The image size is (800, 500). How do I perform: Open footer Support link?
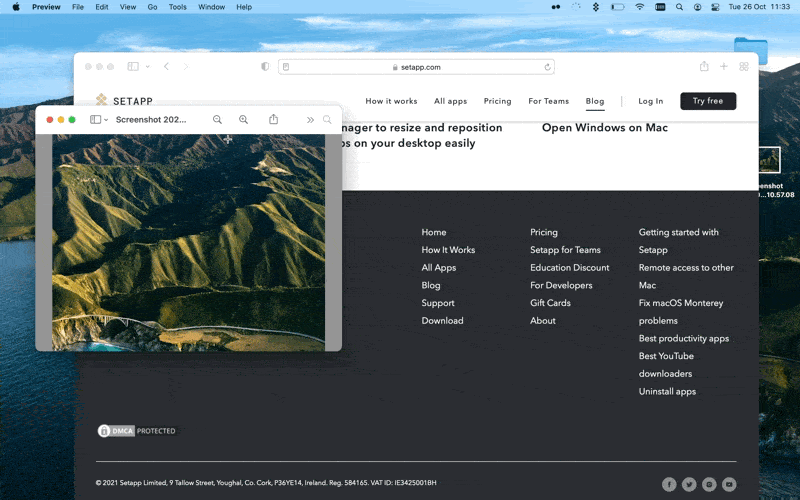[438, 303]
